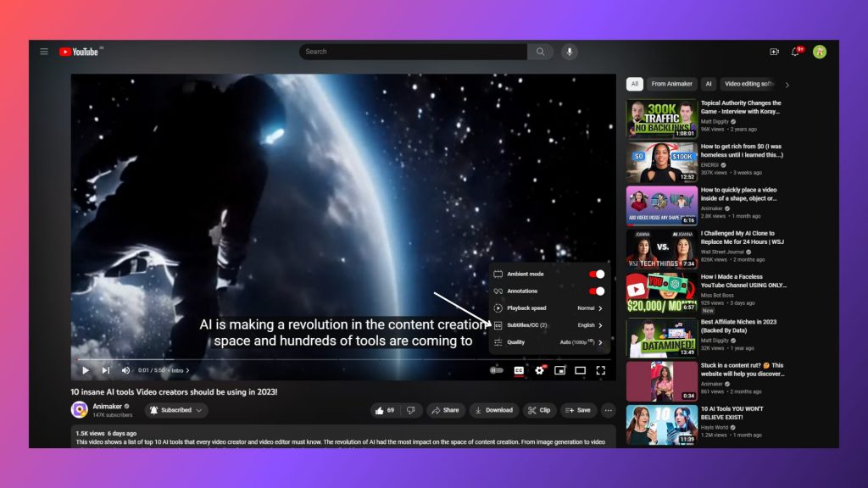Open the notifications bell
The height and width of the screenshot is (488, 868).
point(795,52)
